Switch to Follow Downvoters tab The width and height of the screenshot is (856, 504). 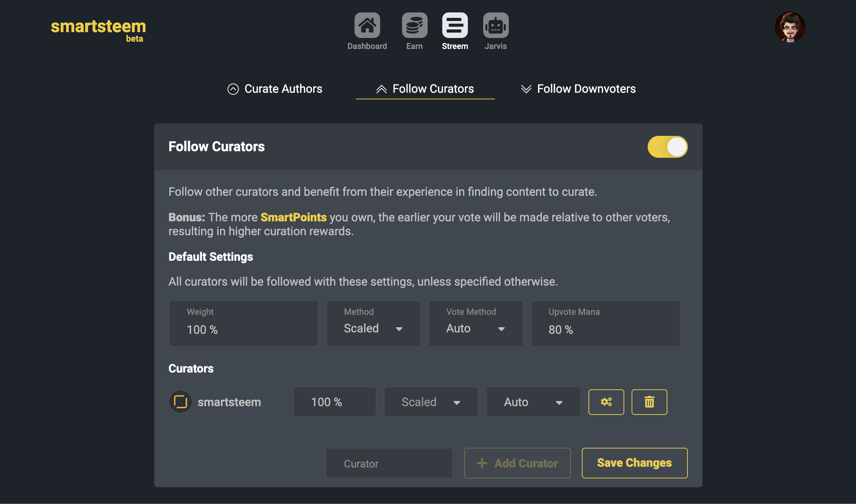point(578,89)
